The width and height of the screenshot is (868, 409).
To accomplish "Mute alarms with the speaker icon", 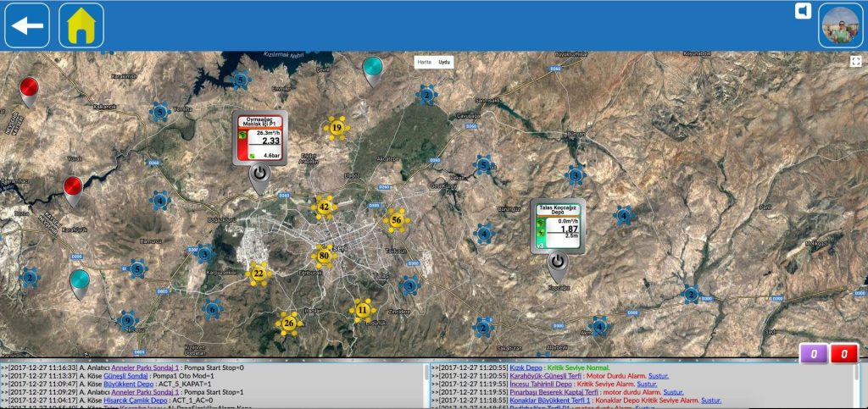I will 803,11.
